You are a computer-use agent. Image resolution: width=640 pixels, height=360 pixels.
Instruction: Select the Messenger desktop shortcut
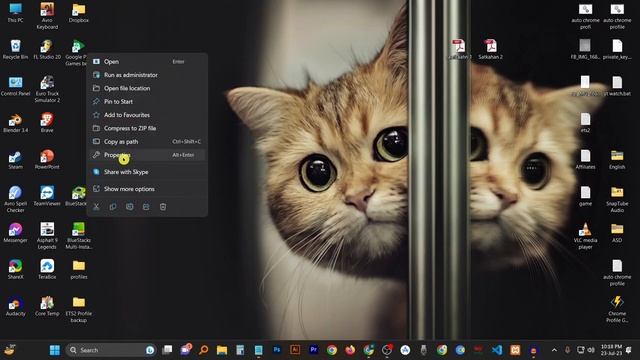(x=16, y=233)
